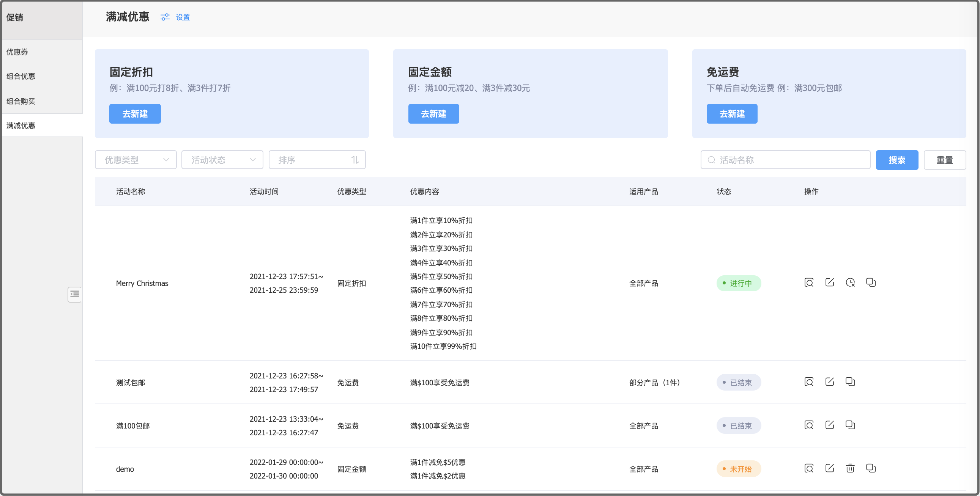
Task: Click the 搜索 search button
Action: tap(897, 160)
